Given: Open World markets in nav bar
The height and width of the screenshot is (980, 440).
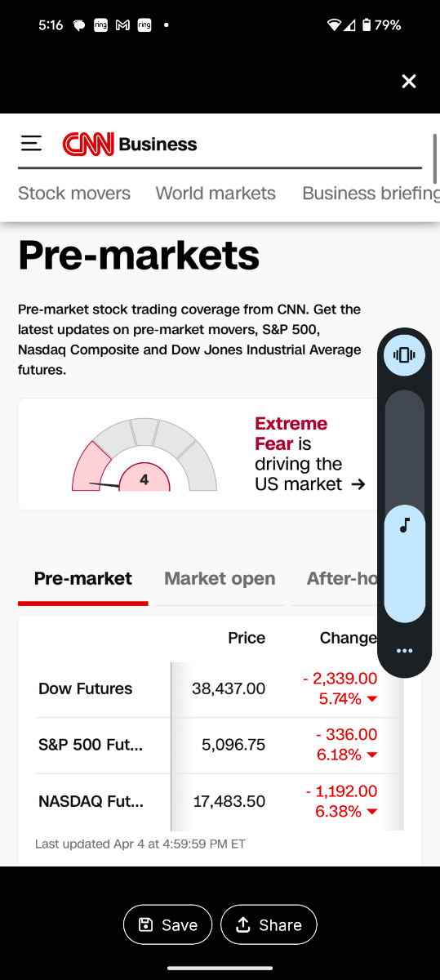Looking at the screenshot, I should pos(216,194).
